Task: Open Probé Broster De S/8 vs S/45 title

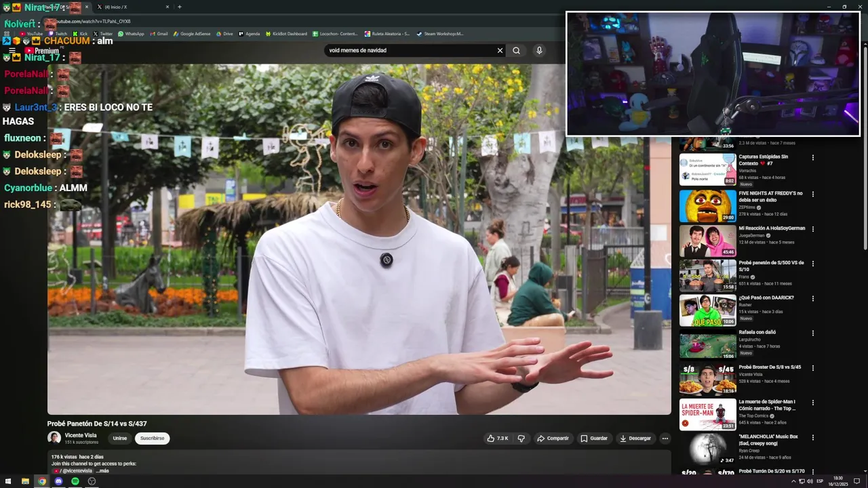Action: click(x=770, y=367)
